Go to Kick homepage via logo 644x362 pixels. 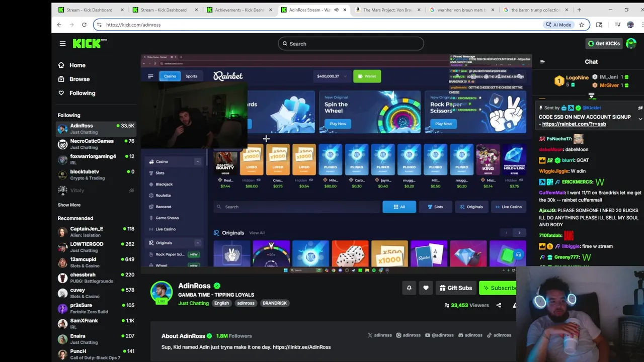click(x=90, y=44)
